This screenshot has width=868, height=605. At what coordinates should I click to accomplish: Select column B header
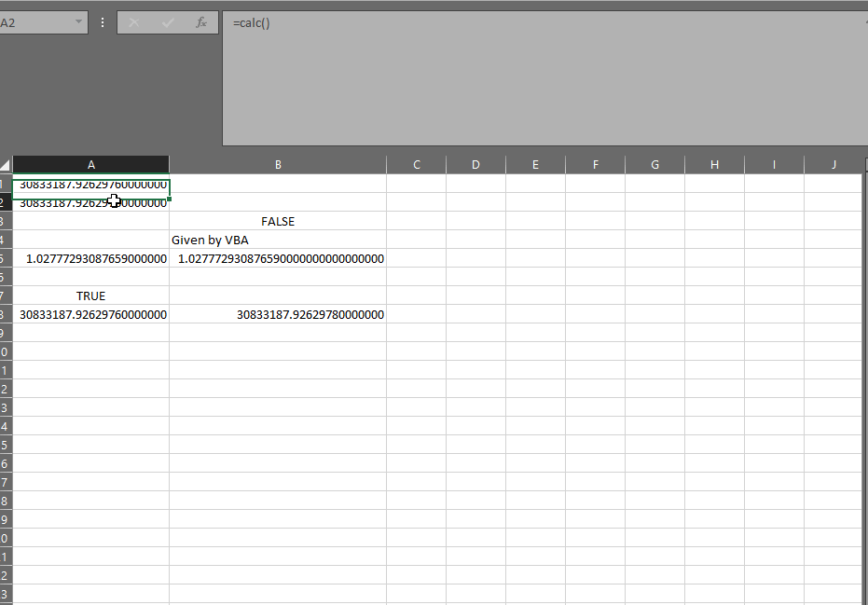278,164
